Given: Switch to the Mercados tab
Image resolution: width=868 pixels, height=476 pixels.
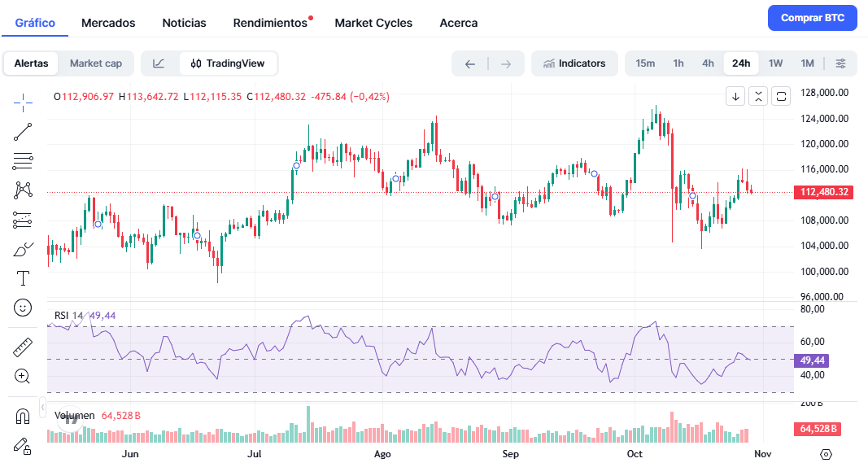Looking at the screenshot, I should [x=108, y=23].
